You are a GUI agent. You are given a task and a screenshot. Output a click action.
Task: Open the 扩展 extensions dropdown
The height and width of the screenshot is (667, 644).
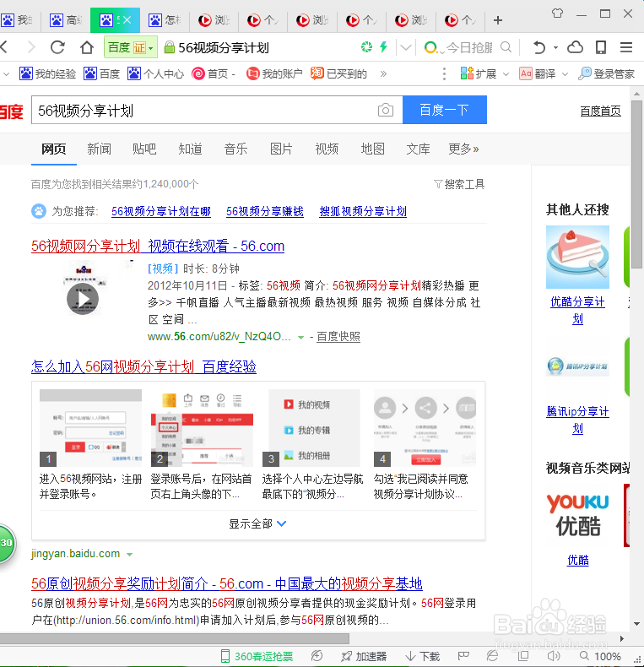[x=484, y=74]
